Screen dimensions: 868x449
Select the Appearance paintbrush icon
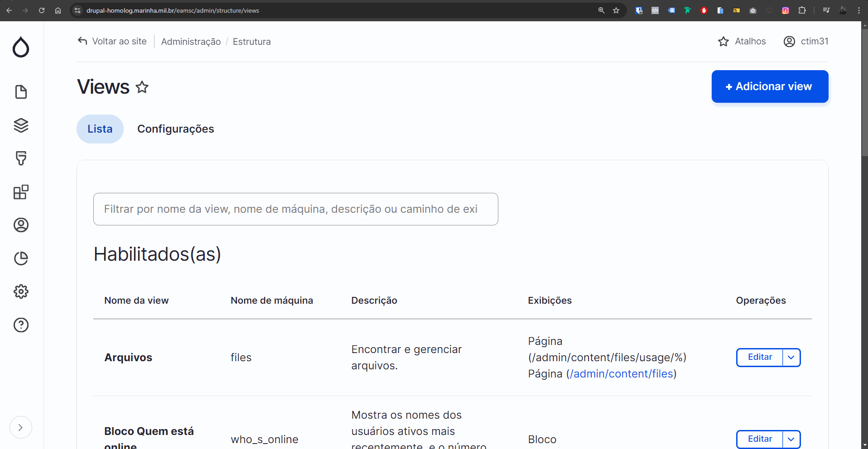21,158
